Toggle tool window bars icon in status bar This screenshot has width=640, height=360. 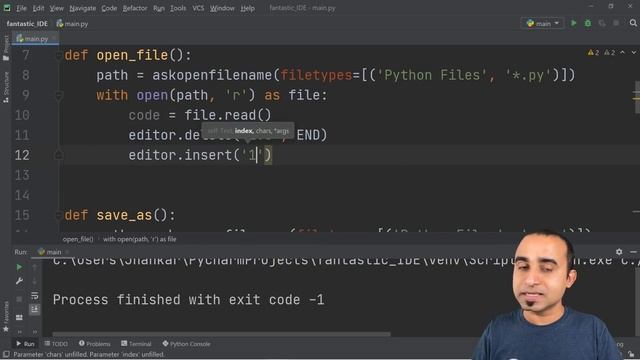(6, 354)
